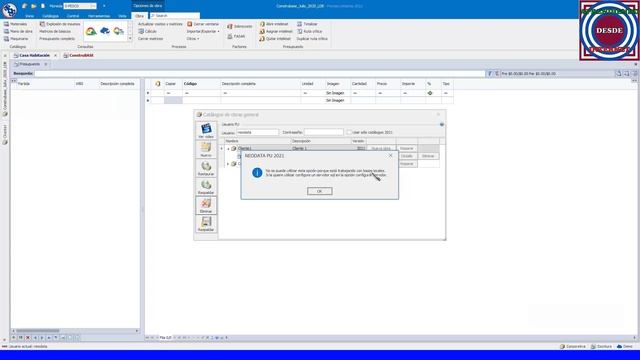Click the Maquinaria catalog button
The width and height of the screenshot is (640, 360).
(16, 39)
